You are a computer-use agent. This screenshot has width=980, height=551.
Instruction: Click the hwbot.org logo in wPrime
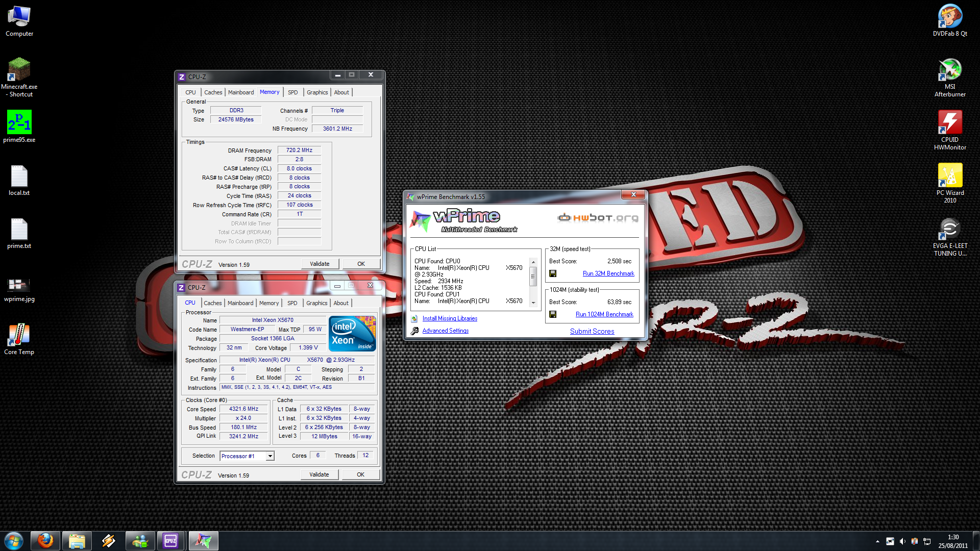598,218
